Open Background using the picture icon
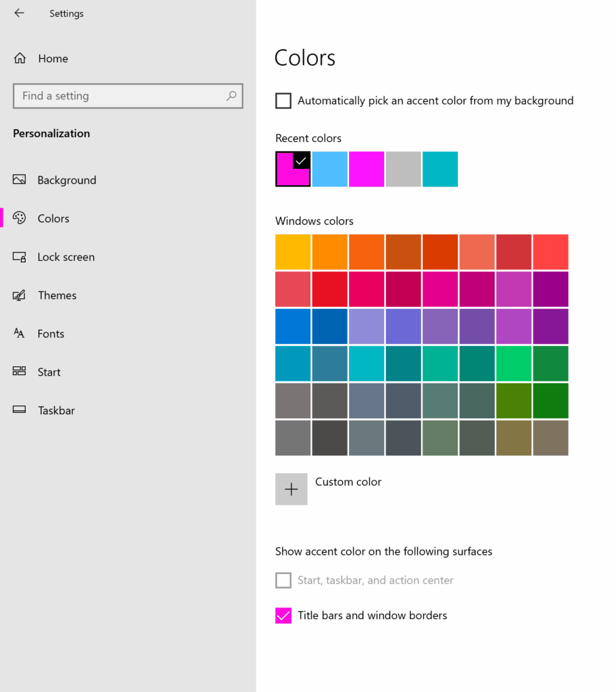The width and height of the screenshot is (616, 692). (20, 180)
